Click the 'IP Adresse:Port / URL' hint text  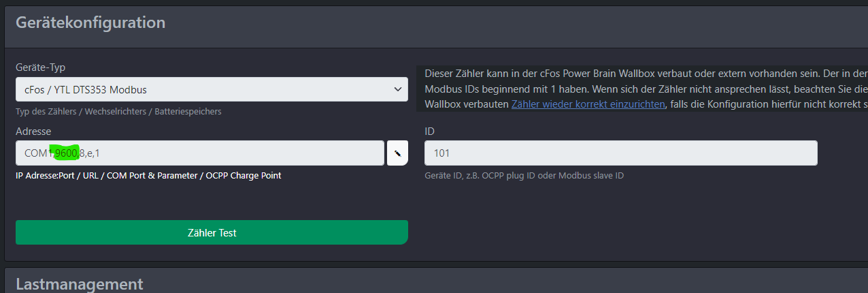click(x=148, y=175)
